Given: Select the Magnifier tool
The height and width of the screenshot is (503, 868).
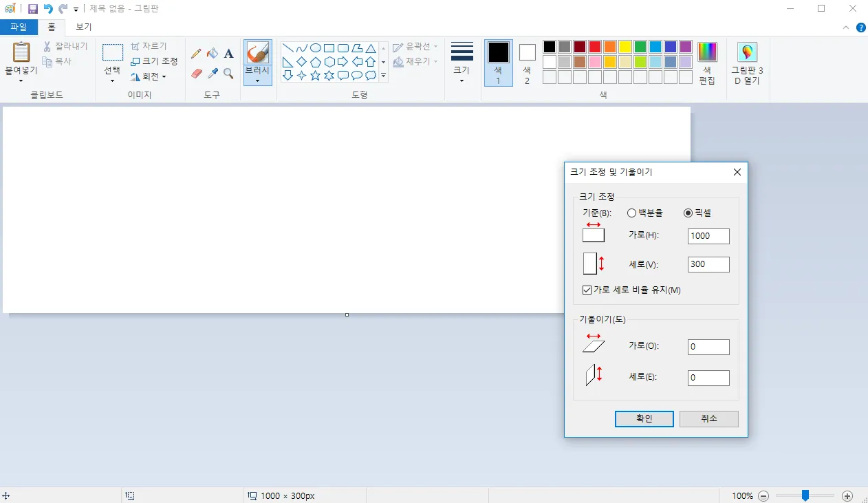Looking at the screenshot, I should pos(228,74).
